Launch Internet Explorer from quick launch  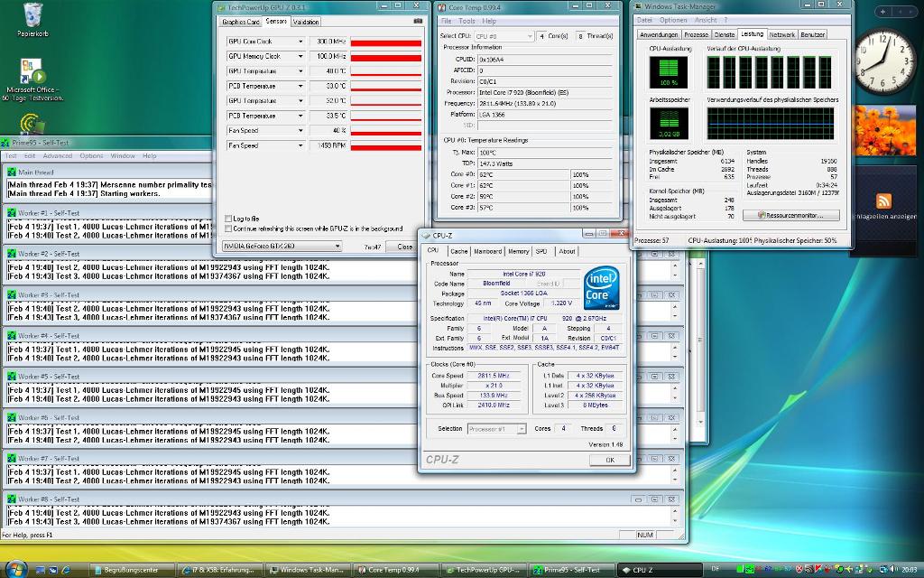click(65, 570)
